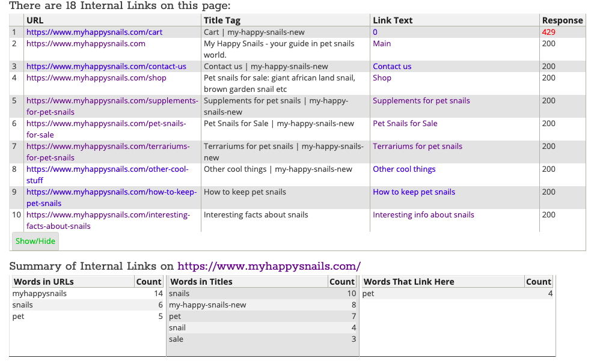Select 'There are 18 Internal Links' heading
This screenshot has height=364, width=597.
click(x=120, y=5)
